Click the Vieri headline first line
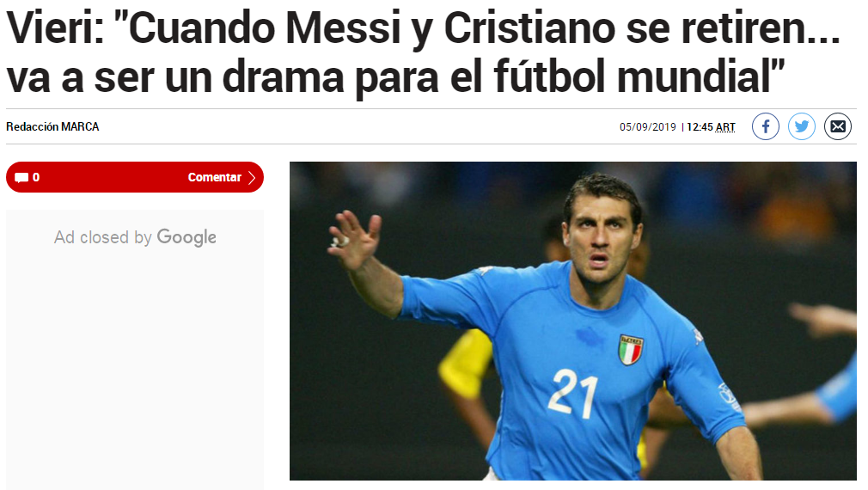868x490 pixels. pos(424,28)
